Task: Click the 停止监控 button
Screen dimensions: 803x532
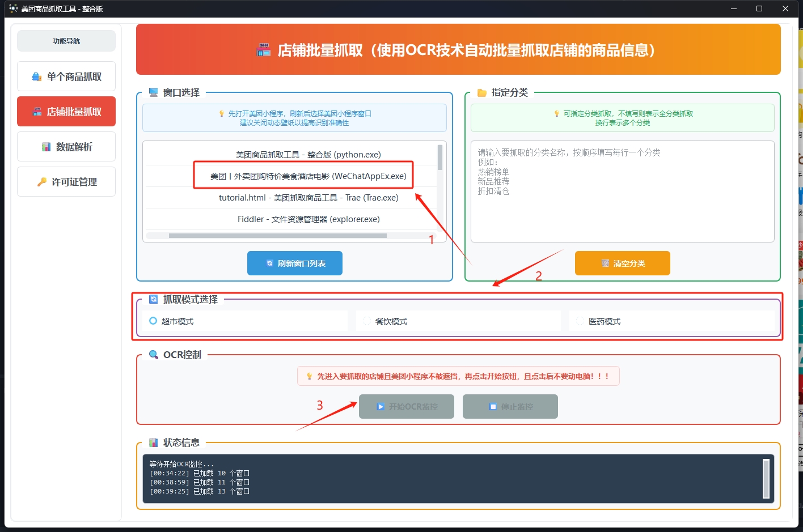Action: click(510, 407)
